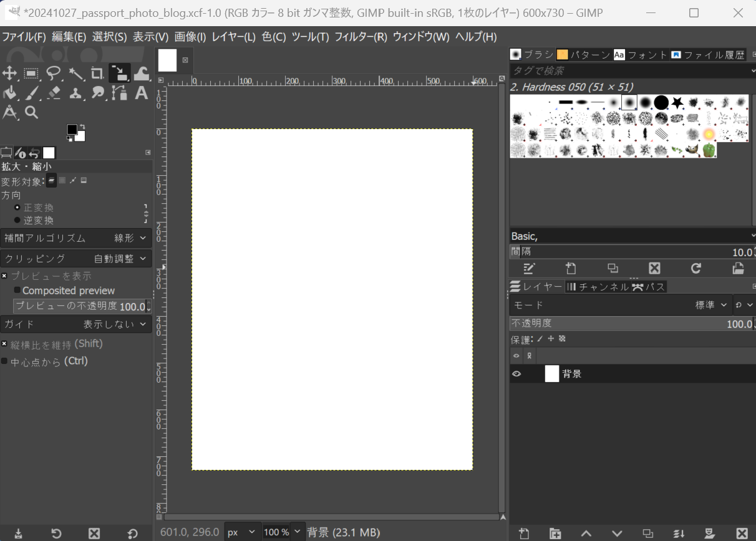Enable the Composited preview checkbox
This screenshot has width=756, height=541.
(17, 290)
